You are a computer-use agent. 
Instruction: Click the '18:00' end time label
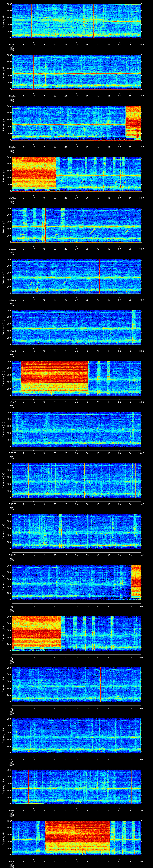[x=141, y=861]
